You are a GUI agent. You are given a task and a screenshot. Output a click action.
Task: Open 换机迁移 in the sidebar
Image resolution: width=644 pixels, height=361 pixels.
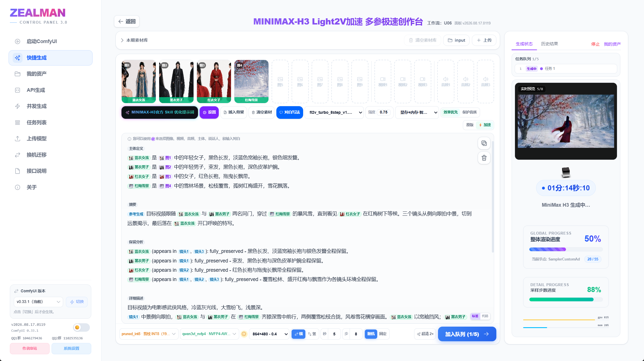click(x=50, y=155)
